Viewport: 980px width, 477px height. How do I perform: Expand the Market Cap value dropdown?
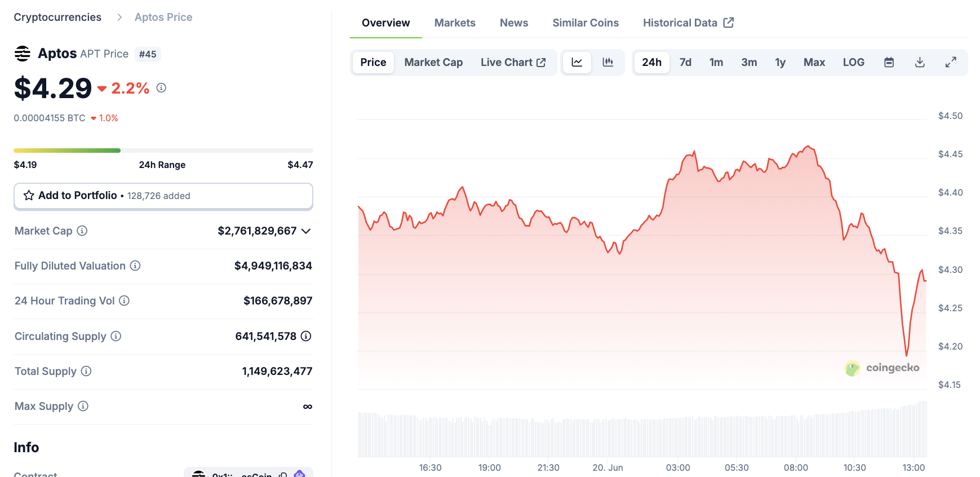306,231
